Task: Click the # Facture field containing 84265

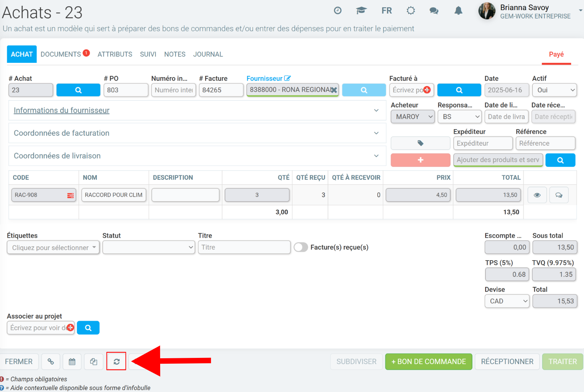Action: pos(221,90)
